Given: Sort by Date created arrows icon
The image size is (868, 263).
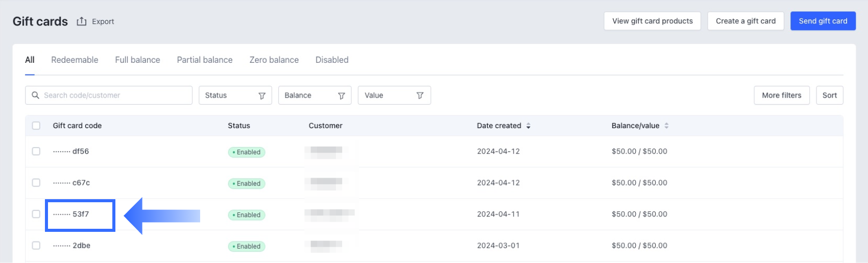Looking at the screenshot, I should (x=528, y=126).
